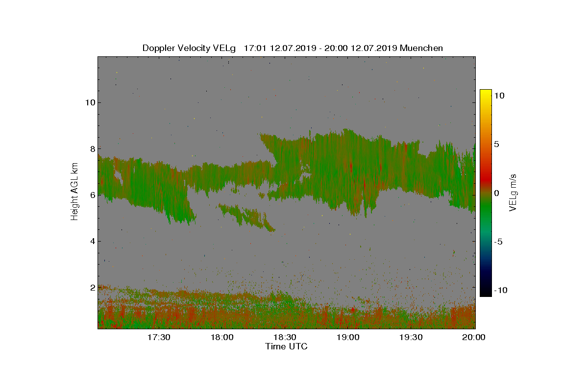Screen dimensions: 588x392
Task: Click the '20:00' time tick label
Action: click(x=474, y=337)
